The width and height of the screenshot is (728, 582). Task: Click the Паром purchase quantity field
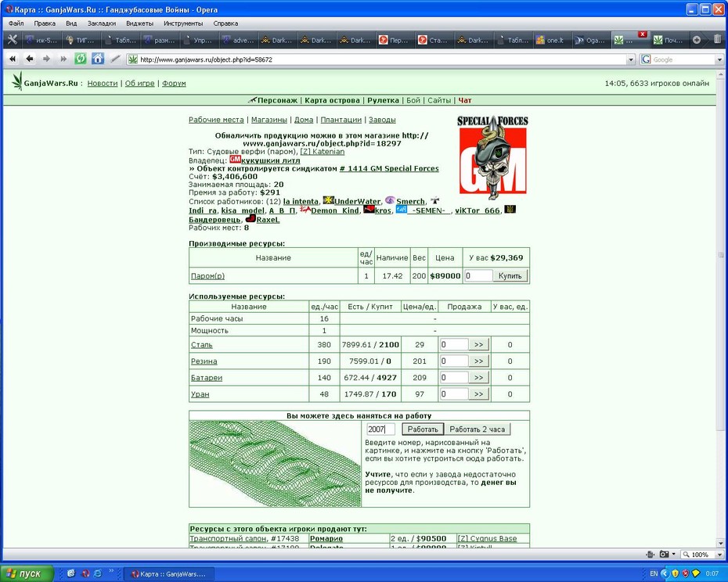[x=478, y=275]
